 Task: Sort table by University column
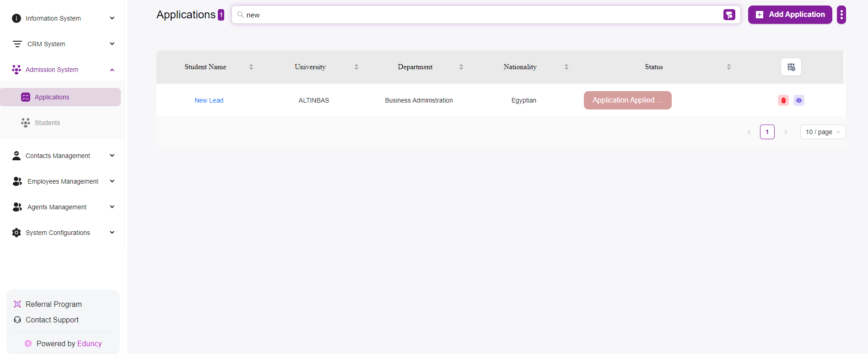click(356, 67)
